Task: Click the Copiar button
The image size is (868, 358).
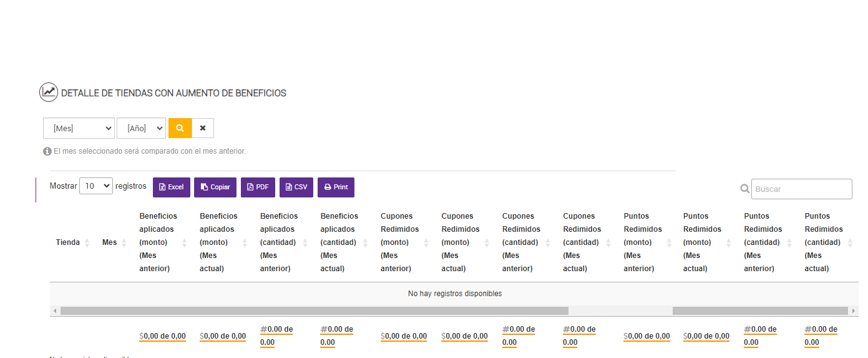Action: coord(215,187)
